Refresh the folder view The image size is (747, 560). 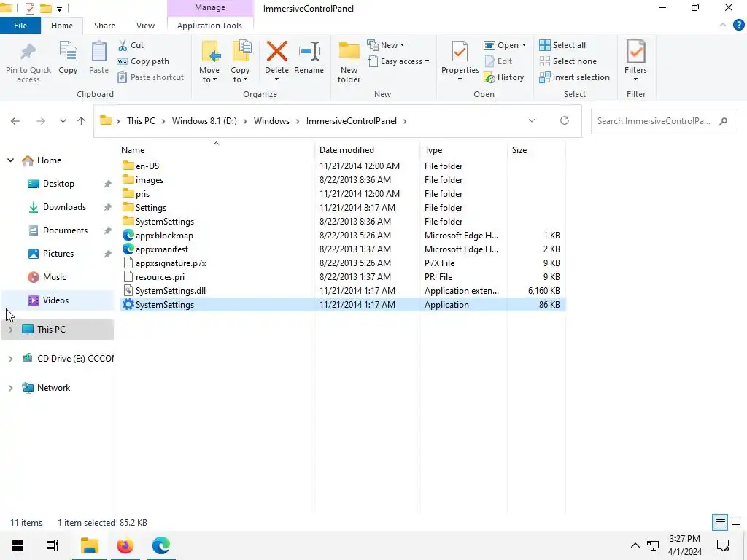click(x=565, y=120)
